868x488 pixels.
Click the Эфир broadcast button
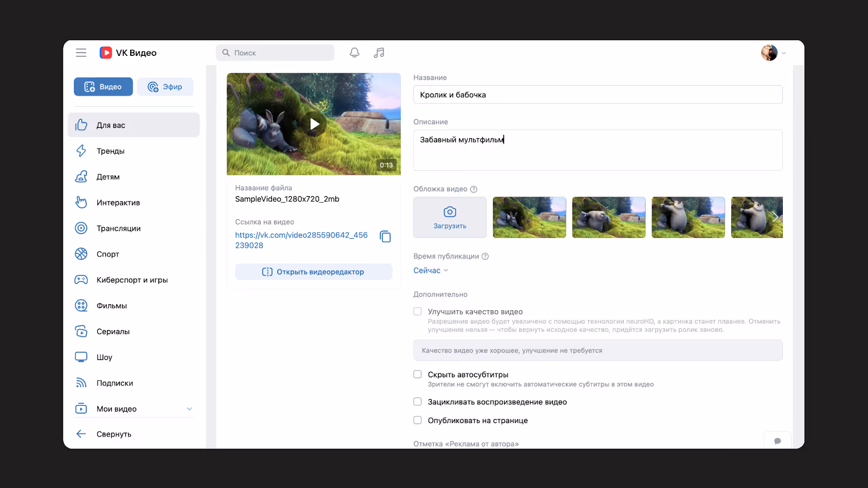[165, 87]
